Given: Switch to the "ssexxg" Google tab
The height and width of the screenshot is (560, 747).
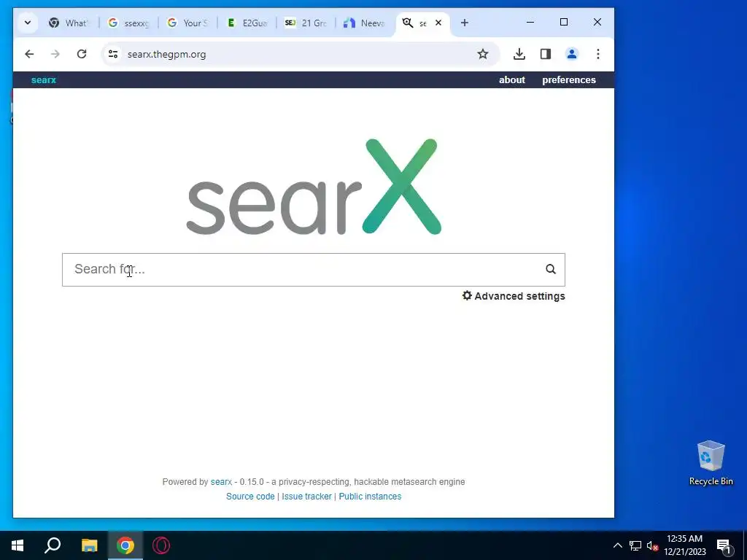Looking at the screenshot, I should point(128,23).
